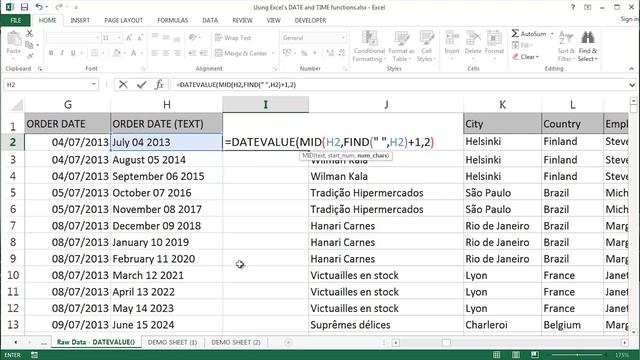Toggle Wrap Text

point(233,38)
